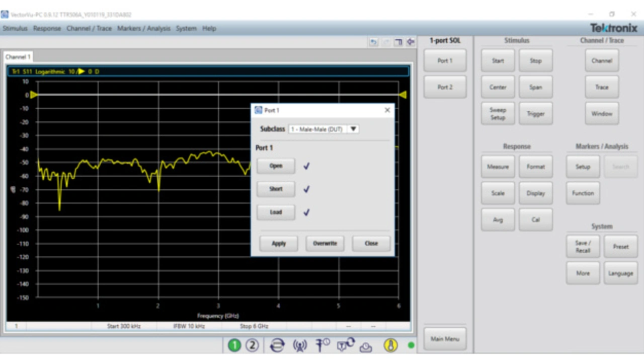Click the trigger refresh status icon

pyautogui.click(x=346, y=345)
